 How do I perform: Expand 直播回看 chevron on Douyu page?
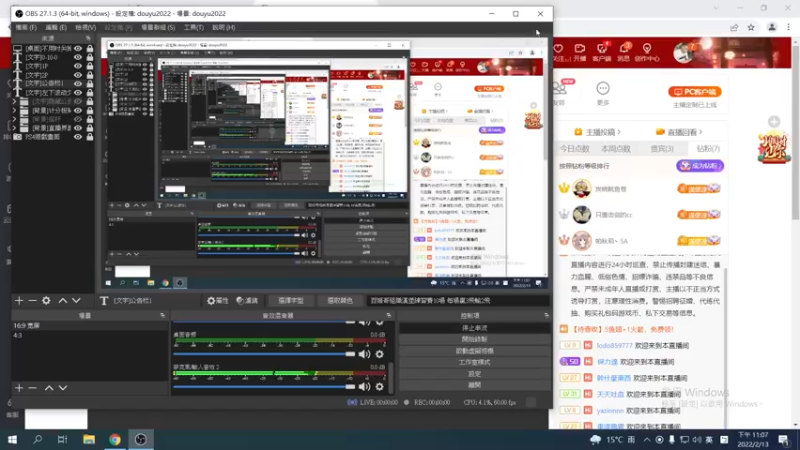[x=701, y=132]
